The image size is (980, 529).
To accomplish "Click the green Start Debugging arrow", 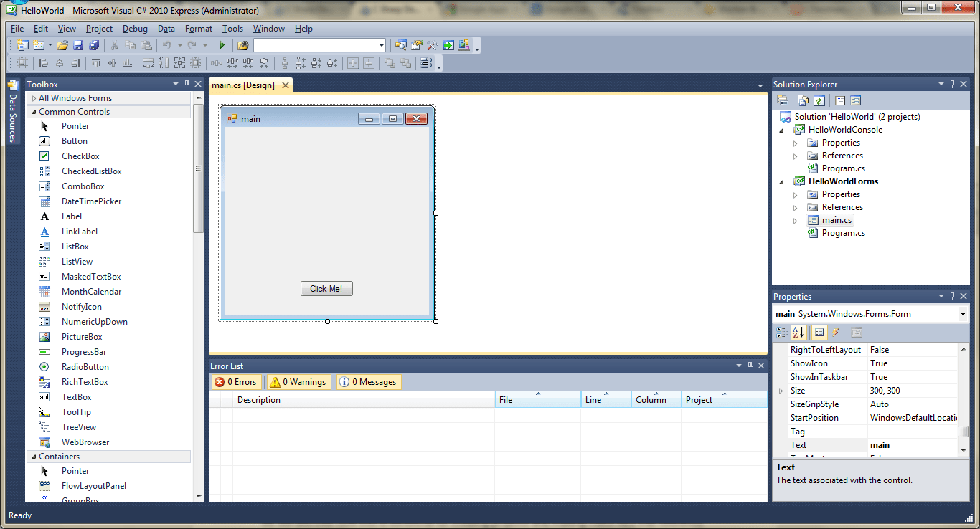I will (x=222, y=45).
